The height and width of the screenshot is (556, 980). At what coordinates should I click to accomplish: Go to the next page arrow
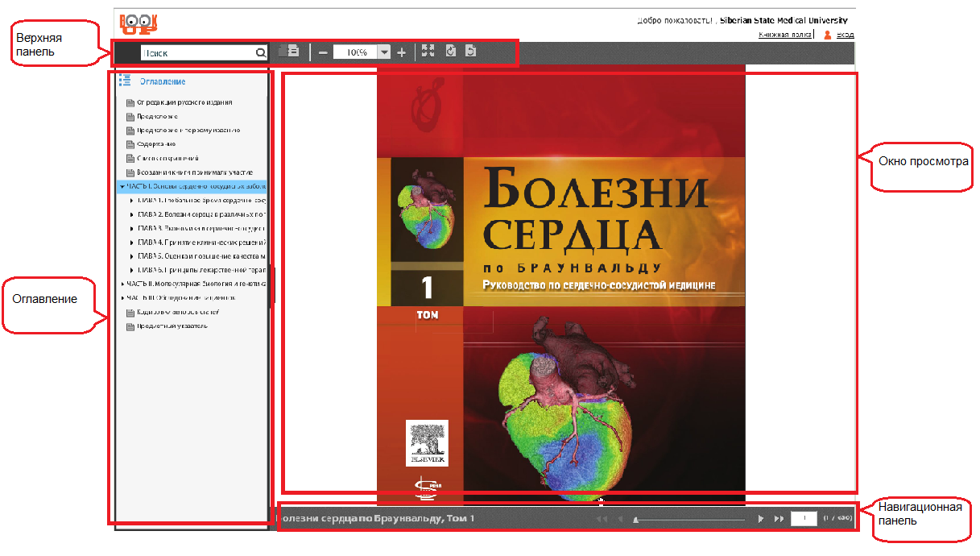click(760, 519)
